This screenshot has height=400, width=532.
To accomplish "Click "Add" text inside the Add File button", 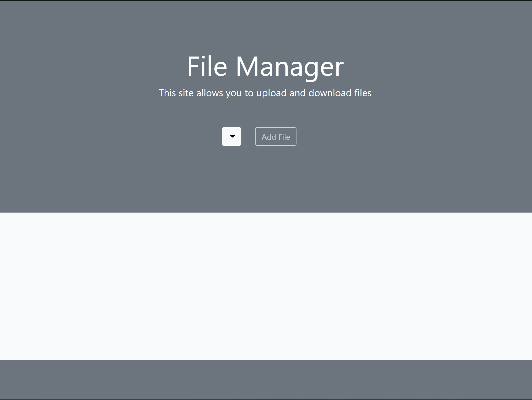I will [269, 137].
